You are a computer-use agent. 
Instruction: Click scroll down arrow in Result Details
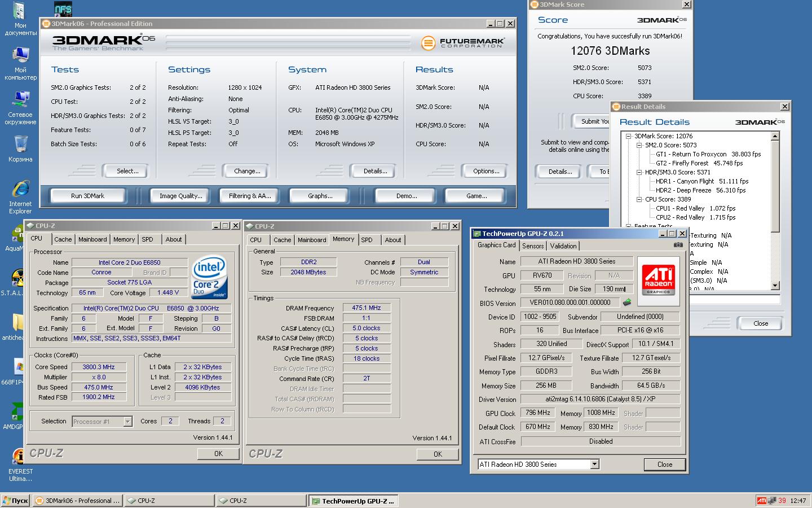pyautogui.click(x=775, y=286)
